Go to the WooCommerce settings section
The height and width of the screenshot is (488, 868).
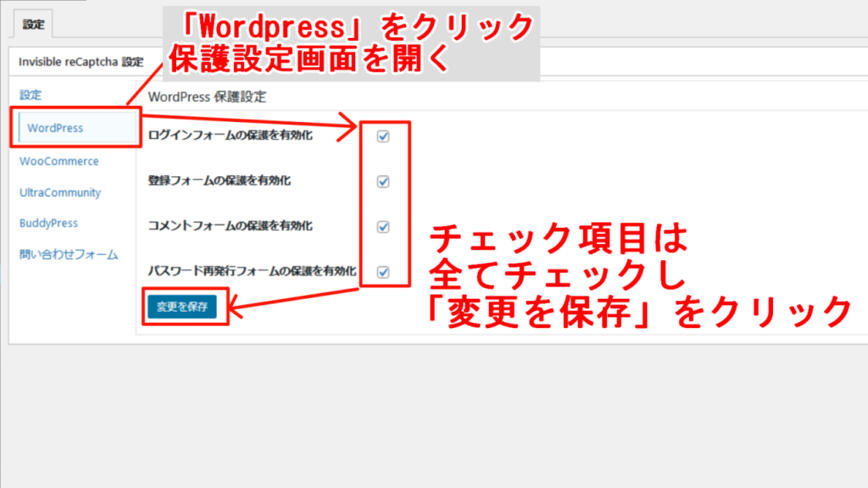pyautogui.click(x=59, y=161)
